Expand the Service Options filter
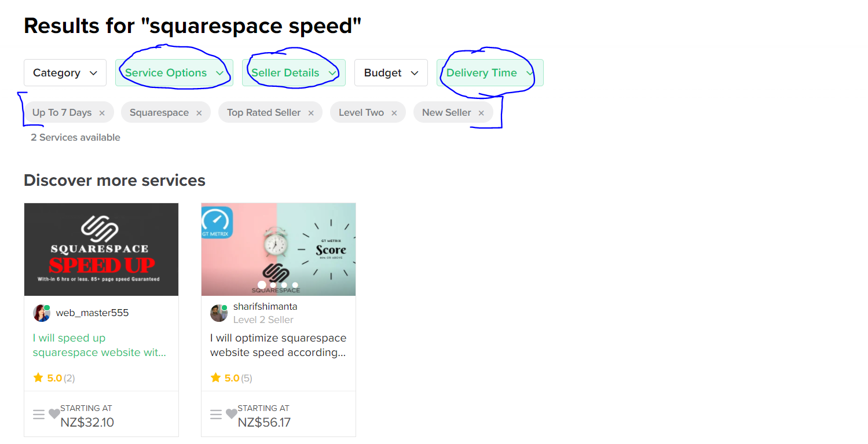This screenshot has height=444, width=868. pos(174,73)
